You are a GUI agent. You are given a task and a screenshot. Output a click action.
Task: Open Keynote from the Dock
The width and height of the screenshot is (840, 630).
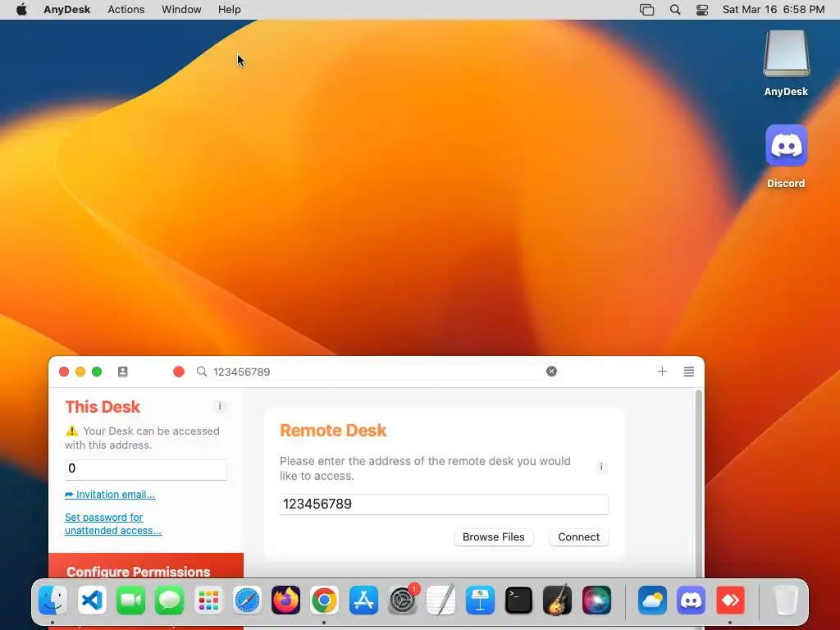[480, 600]
